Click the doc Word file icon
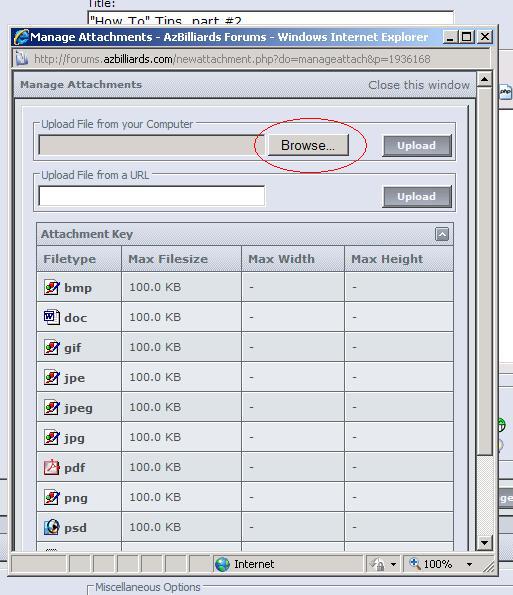Screen dimensions: 513x595 [x=52, y=317]
